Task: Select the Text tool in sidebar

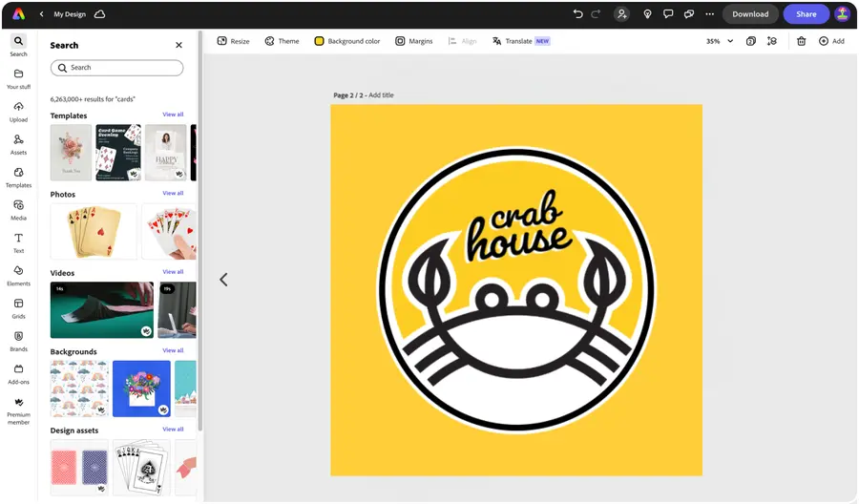Action: click(x=19, y=243)
